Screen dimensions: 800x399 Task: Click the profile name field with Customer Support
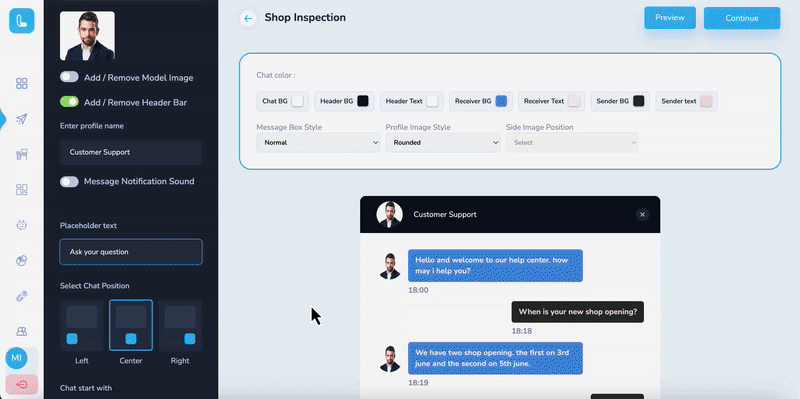pos(131,152)
